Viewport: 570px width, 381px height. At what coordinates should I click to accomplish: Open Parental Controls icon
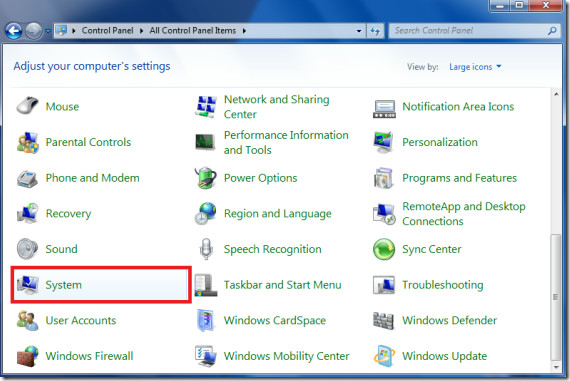point(27,142)
